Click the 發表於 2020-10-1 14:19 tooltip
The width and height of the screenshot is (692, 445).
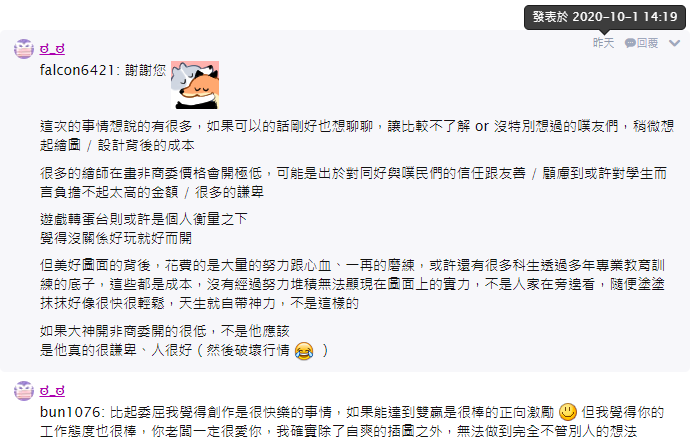(x=605, y=17)
